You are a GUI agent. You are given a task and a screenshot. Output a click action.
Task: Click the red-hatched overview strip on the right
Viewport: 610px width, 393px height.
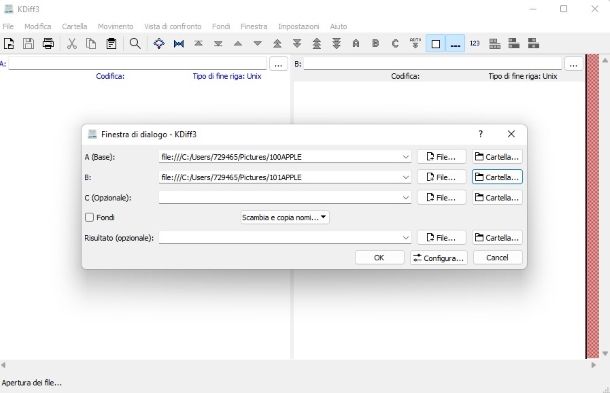592,206
